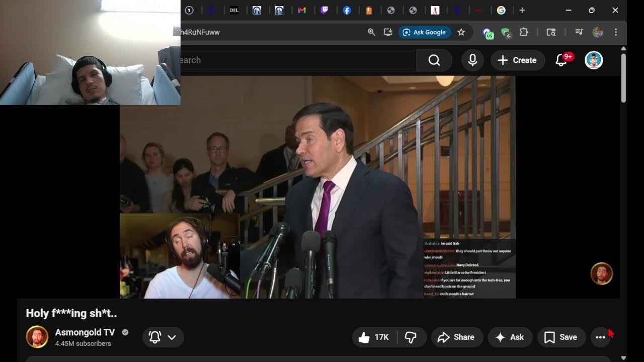This screenshot has height=362, width=644.
Task: Click the channel watermark in video corner
Action: coord(601,274)
